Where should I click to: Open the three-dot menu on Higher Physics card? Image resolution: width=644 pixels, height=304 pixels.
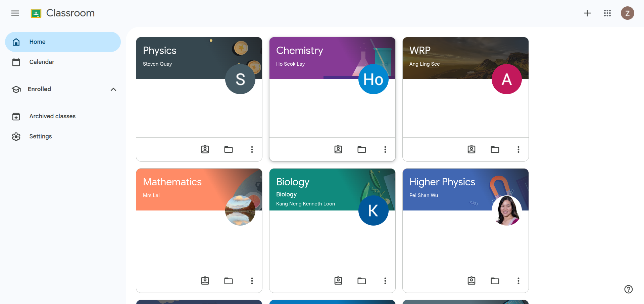pos(518,281)
